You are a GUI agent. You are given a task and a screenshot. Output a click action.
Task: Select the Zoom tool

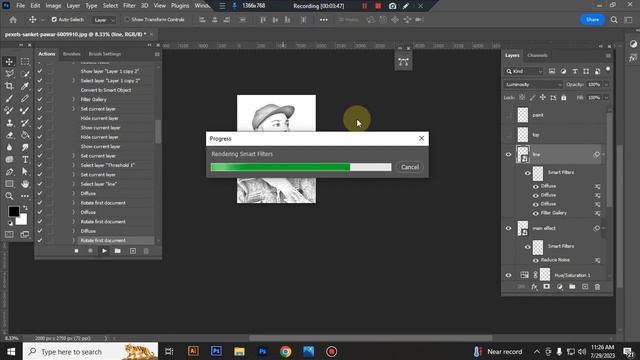pyautogui.click(x=9, y=196)
